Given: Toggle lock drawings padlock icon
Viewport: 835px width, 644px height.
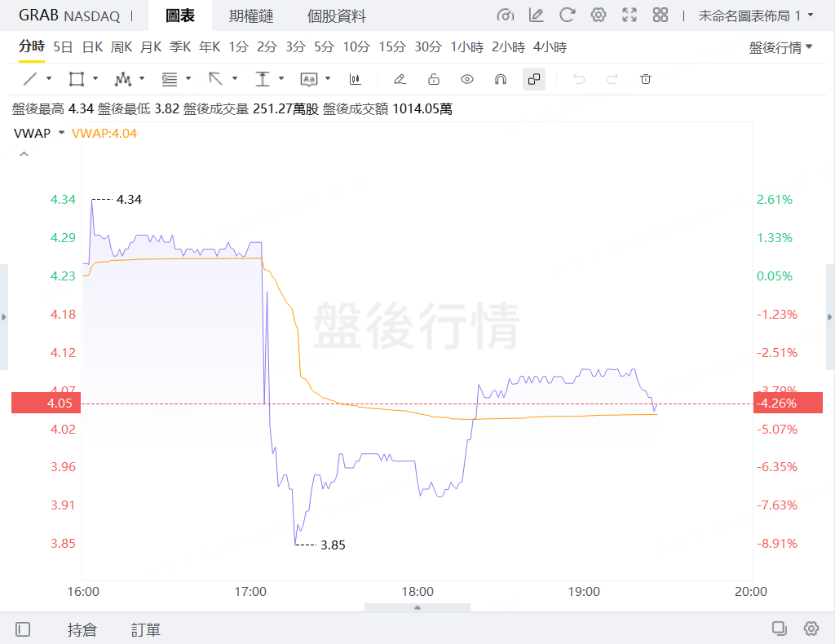Looking at the screenshot, I should pyautogui.click(x=434, y=79).
